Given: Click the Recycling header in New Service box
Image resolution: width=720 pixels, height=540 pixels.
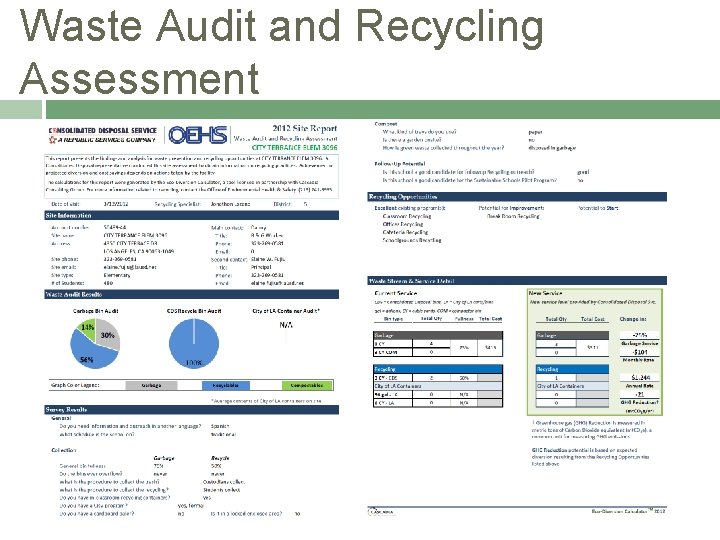Looking at the screenshot, I should (x=572, y=369).
